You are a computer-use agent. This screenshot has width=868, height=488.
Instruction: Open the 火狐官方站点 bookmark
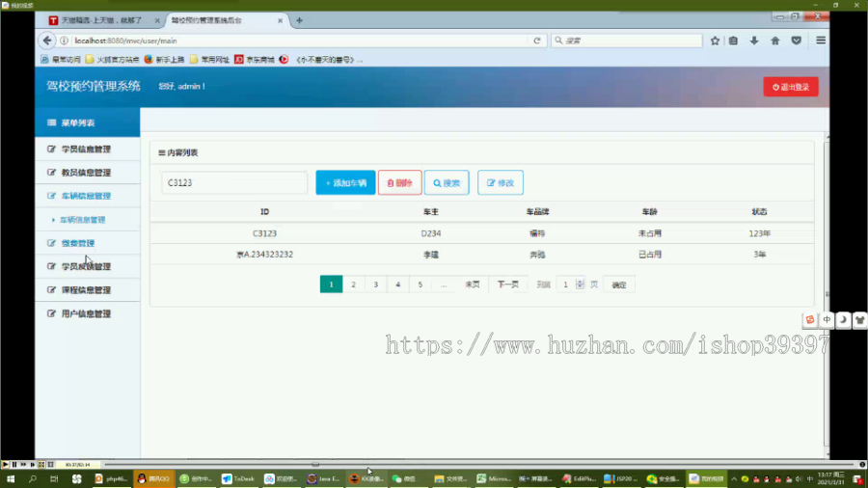click(x=113, y=59)
